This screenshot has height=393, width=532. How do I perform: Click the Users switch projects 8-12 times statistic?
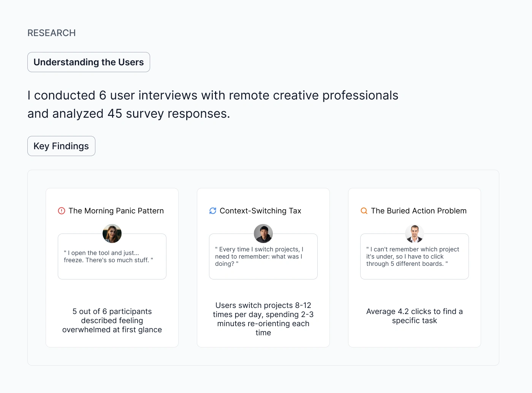click(x=263, y=319)
